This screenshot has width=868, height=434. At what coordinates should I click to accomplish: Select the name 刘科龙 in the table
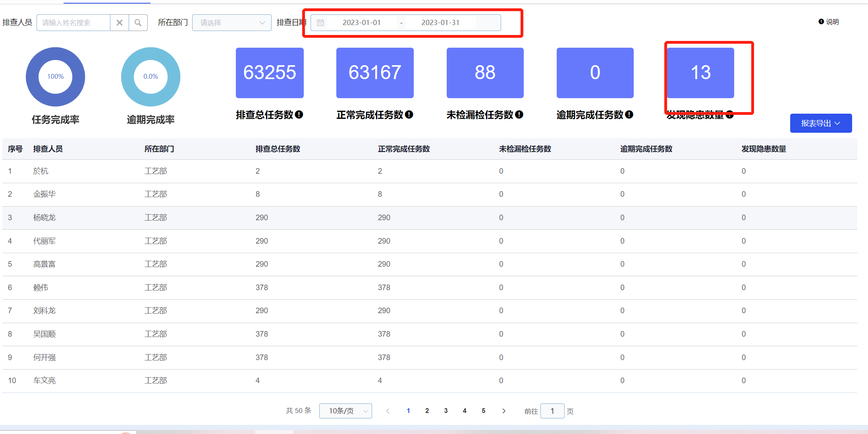point(44,310)
